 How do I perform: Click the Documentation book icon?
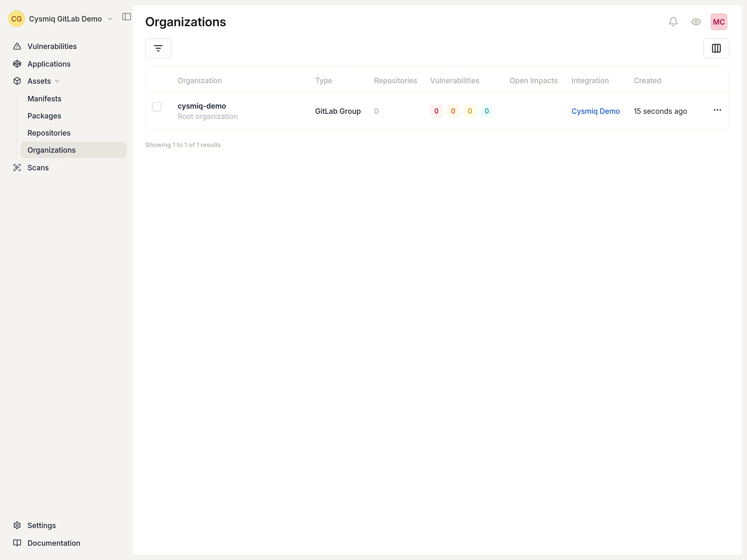tap(17, 543)
